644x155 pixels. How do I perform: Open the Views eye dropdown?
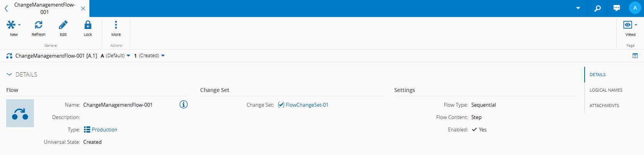point(630,25)
